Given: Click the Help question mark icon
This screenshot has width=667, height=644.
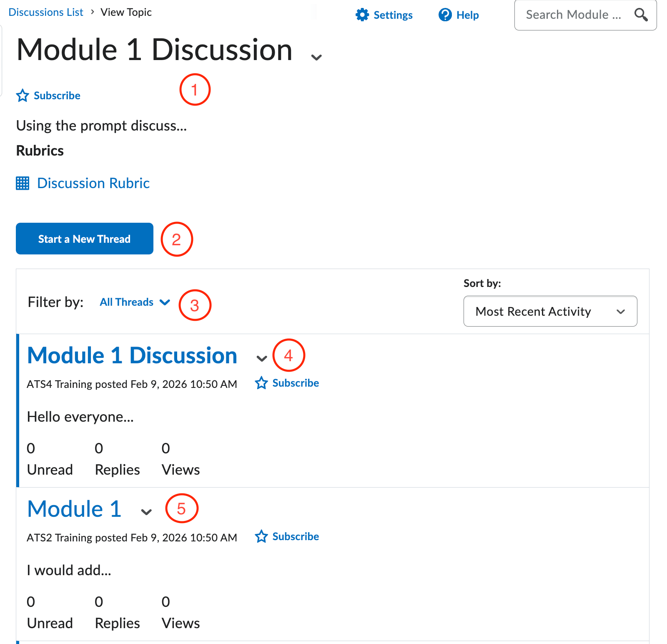Looking at the screenshot, I should [x=445, y=15].
